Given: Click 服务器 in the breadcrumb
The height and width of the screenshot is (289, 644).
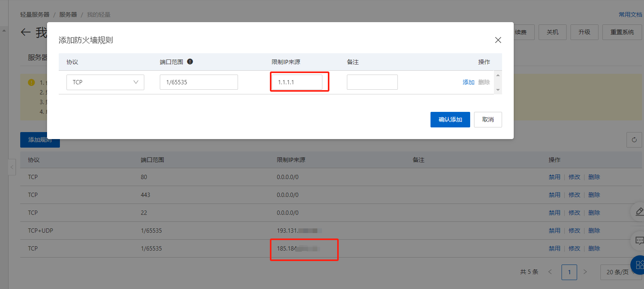Looking at the screenshot, I should coord(68,15).
